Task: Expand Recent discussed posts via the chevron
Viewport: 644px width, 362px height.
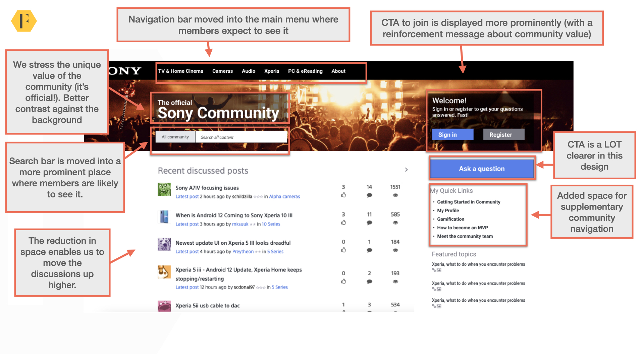Action: tap(406, 170)
